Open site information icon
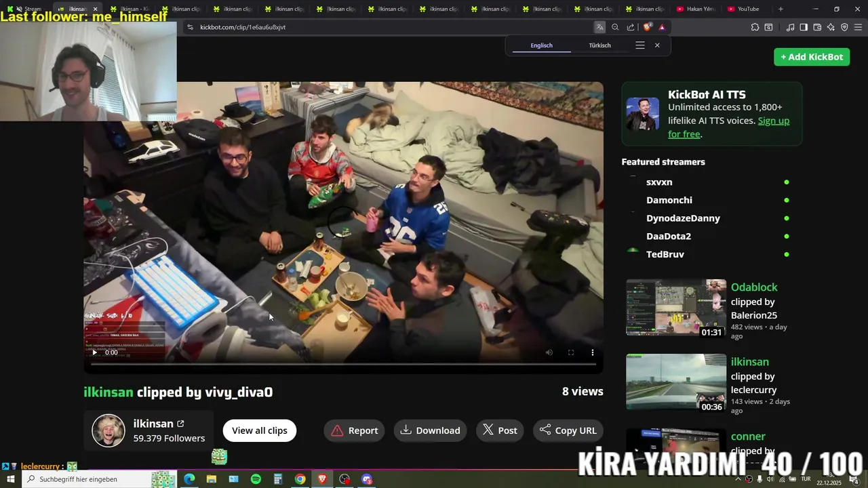The image size is (868, 488). pyautogui.click(x=190, y=27)
